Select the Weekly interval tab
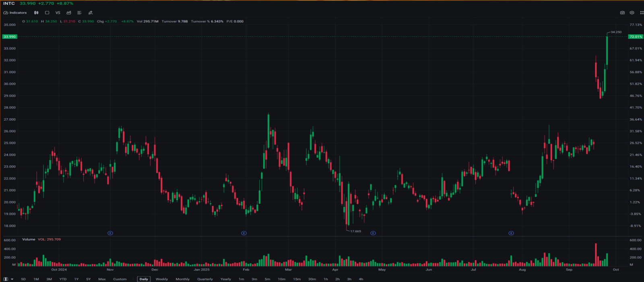 pos(162,279)
